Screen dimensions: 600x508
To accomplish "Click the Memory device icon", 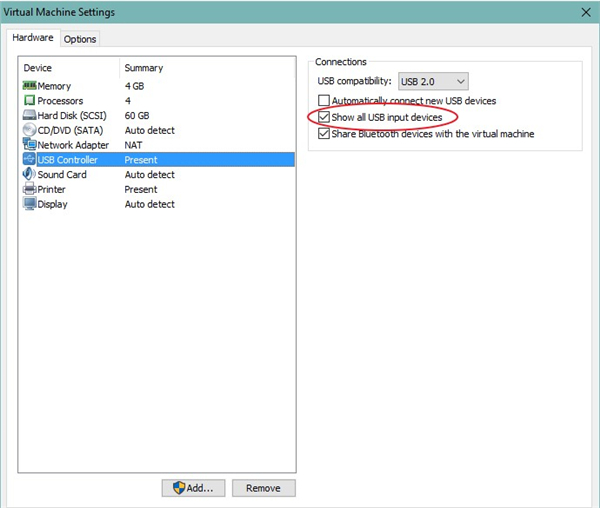I will (29, 87).
